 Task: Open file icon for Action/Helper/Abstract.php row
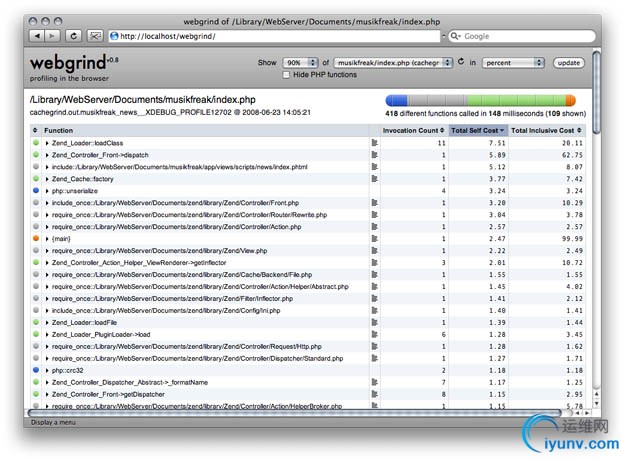[374, 286]
